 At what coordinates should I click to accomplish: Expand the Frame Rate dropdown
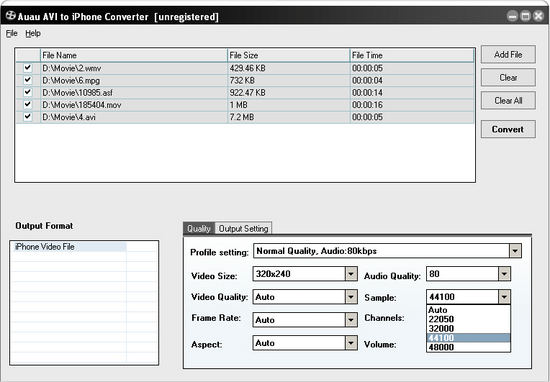pyautogui.click(x=351, y=320)
